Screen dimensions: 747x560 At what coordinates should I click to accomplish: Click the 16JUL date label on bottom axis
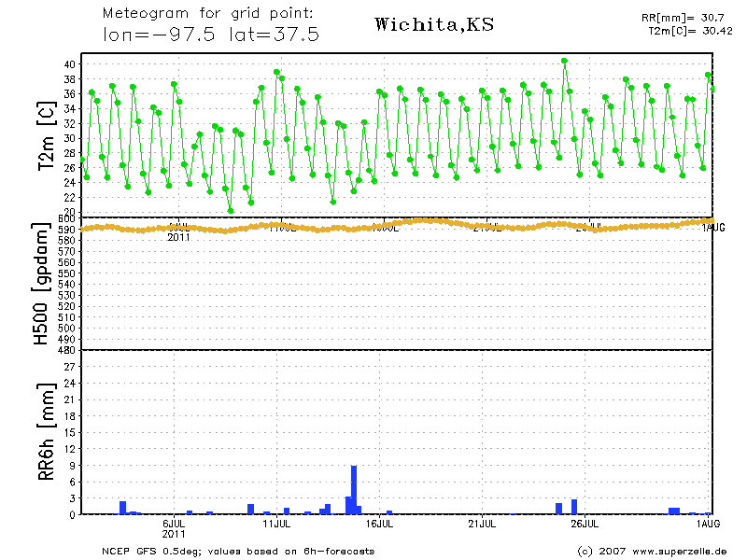(x=379, y=525)
